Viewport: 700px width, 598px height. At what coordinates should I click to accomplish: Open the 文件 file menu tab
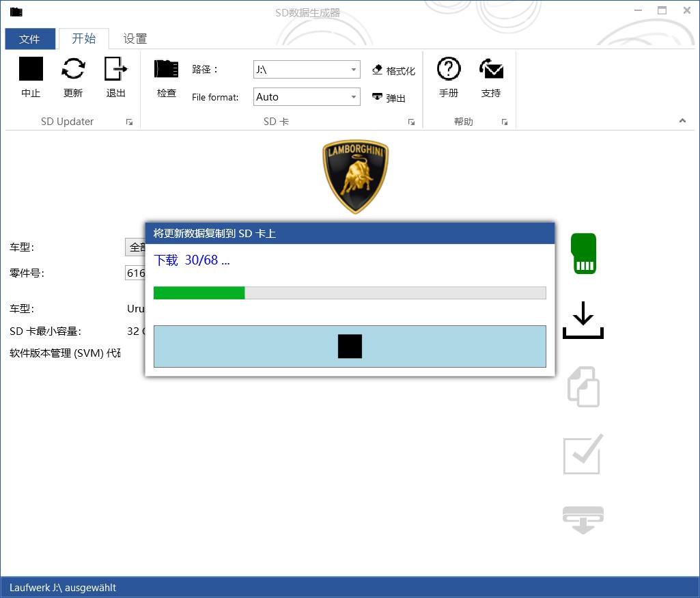tap(30, 39)
